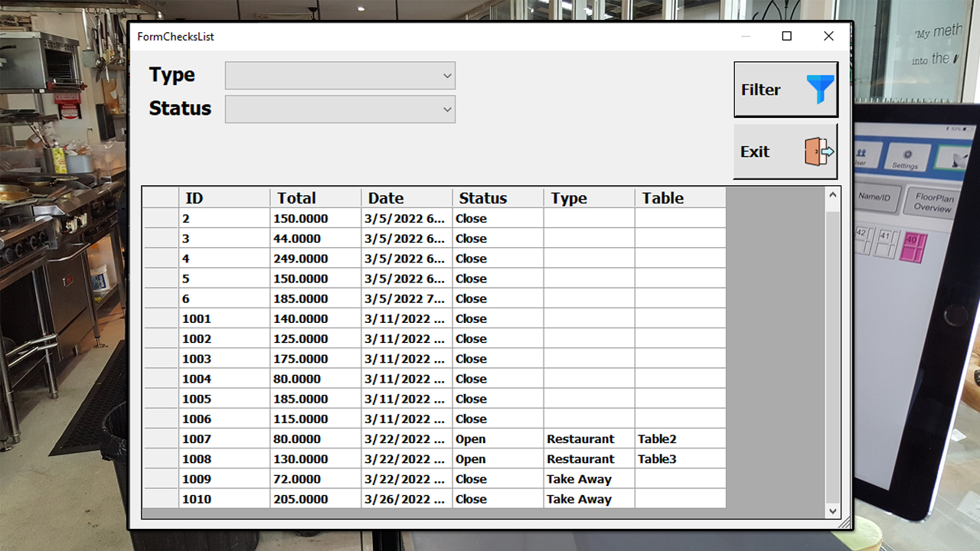
Task: Click the scrollbar up arrow icon
Action: click(832, 194)
